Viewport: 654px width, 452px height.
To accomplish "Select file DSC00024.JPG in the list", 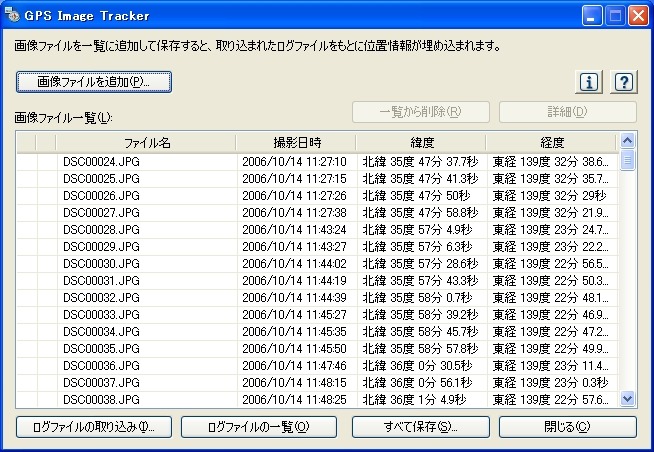I will [101, 161].
